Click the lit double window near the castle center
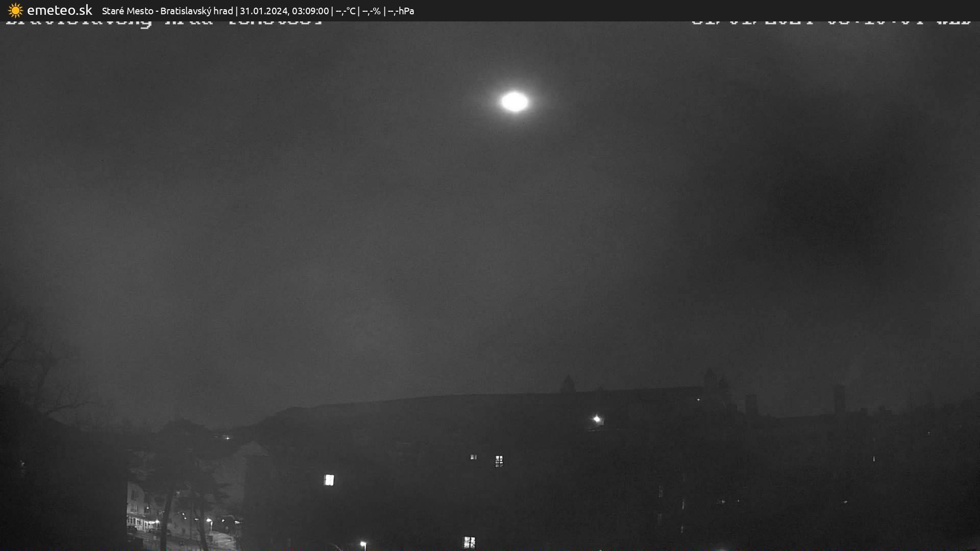980x551 pixels. 499,461
